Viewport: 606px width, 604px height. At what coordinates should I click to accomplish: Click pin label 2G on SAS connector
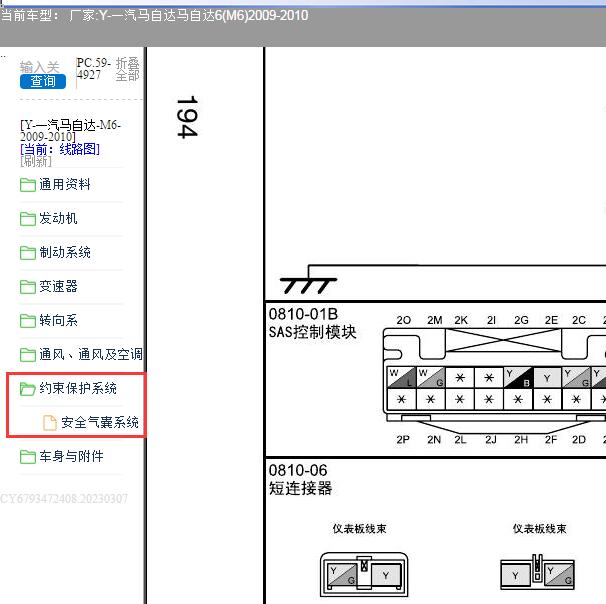[521, 320]
